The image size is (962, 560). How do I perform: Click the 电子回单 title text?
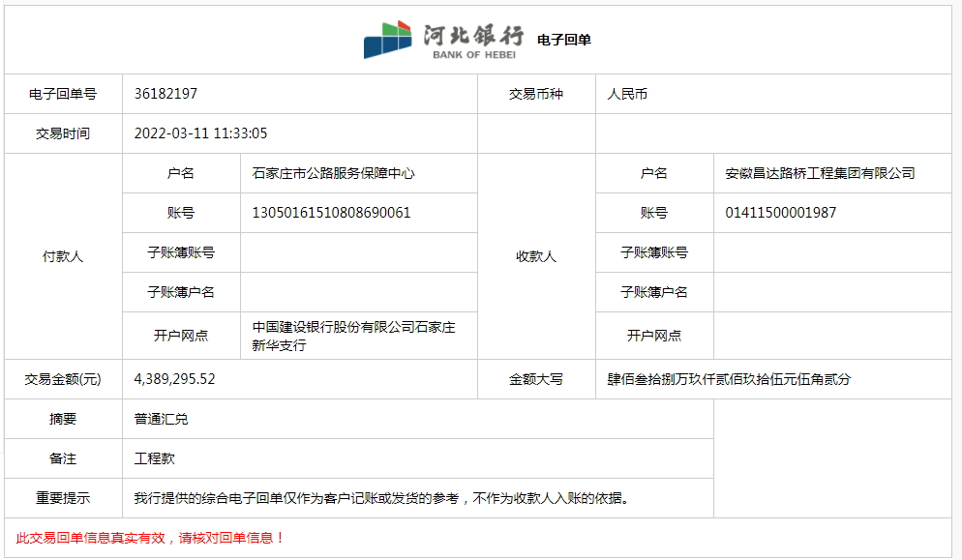(564, 40)
